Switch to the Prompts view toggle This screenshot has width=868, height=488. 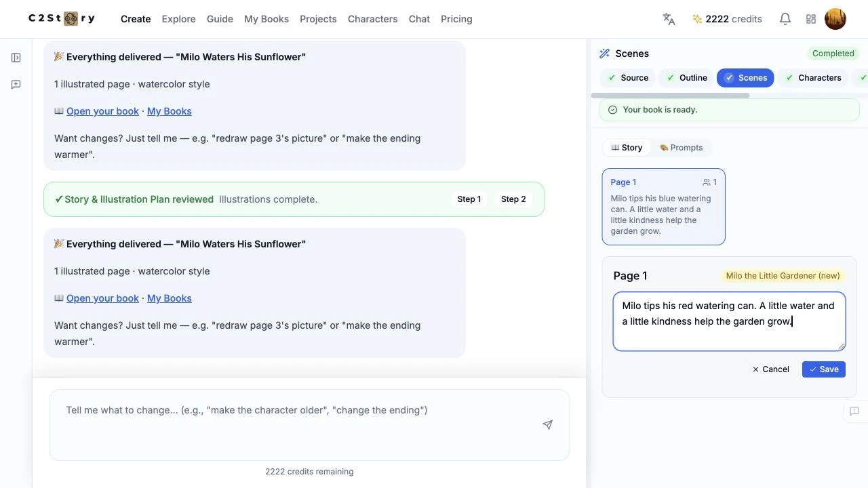(x=681, y=148)
